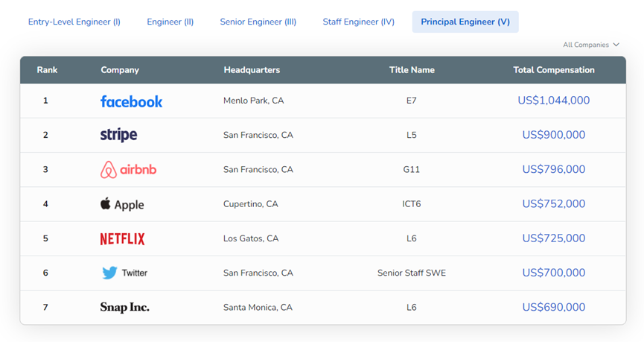
Task: Click the Snap Inc. logo
Action: (124, 307)
